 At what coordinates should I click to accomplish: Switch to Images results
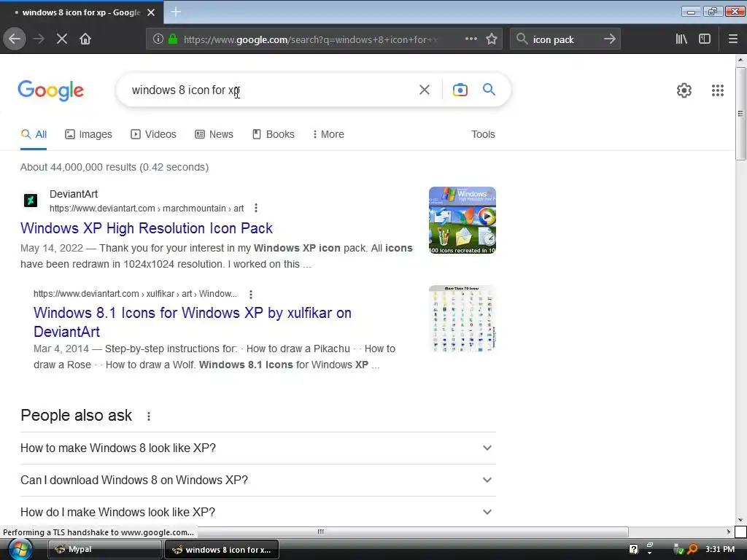[88, 134]
